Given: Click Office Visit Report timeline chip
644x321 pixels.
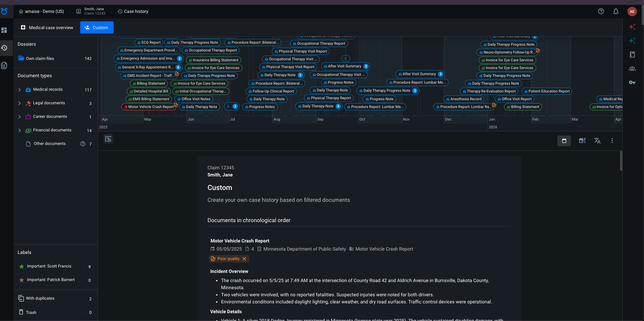Looking at the screenshot, I should pos(514,99).
